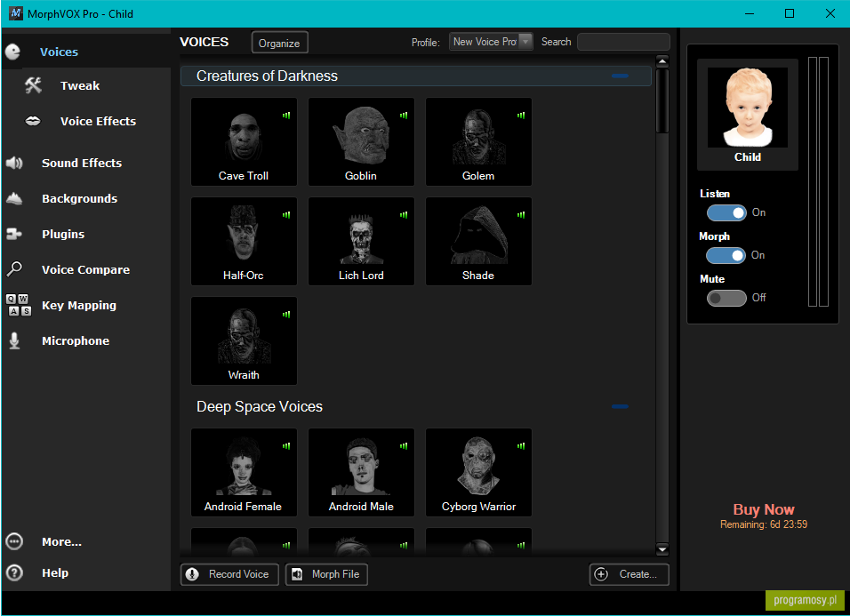Open Sound Effects panel
The height and width of the screenshot is (616, 850).
[x=81, y=163]
